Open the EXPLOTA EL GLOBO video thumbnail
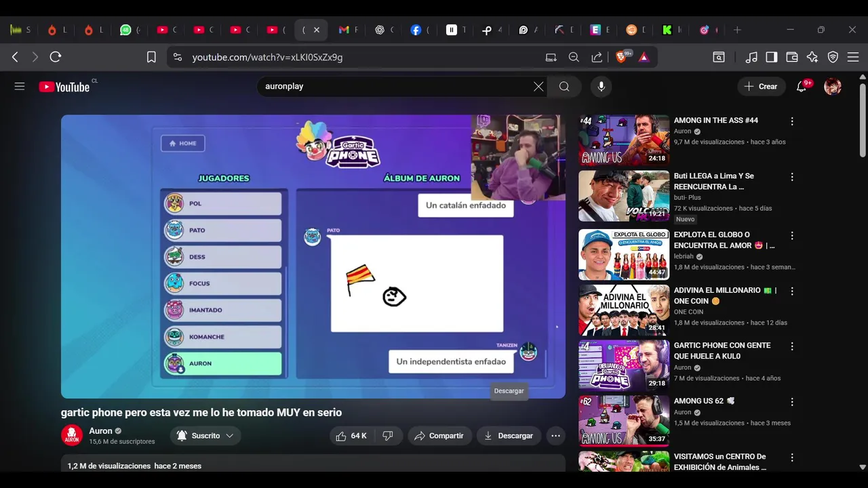Viewport: 868px width, 488px height. point(624,254)
